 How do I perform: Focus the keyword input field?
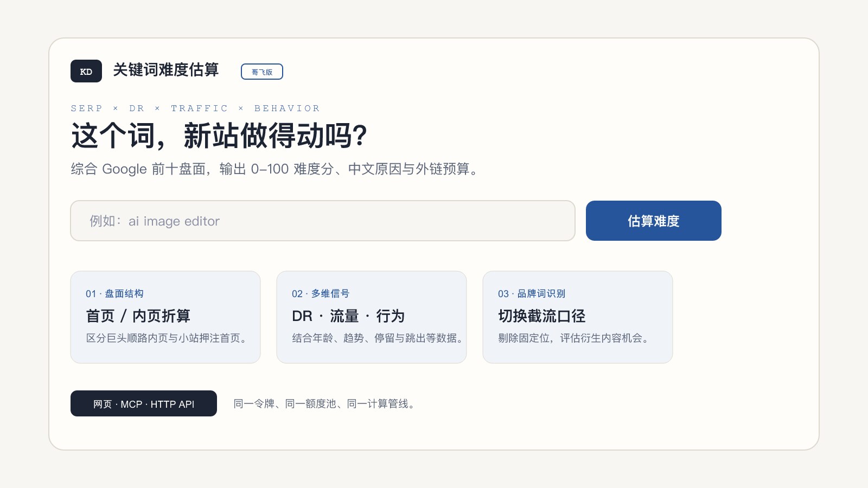[x=323, y=221]
